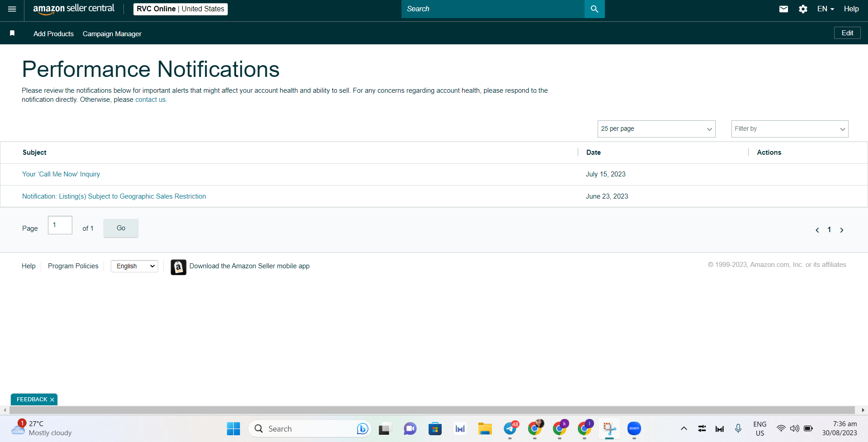The width and height of the screenshot is (868, 442).
Task: Click the battery tray icon
Action: point(808,428)
